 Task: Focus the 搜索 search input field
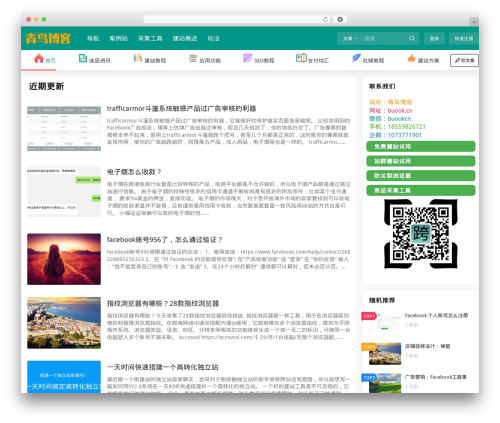click(384, 38)
